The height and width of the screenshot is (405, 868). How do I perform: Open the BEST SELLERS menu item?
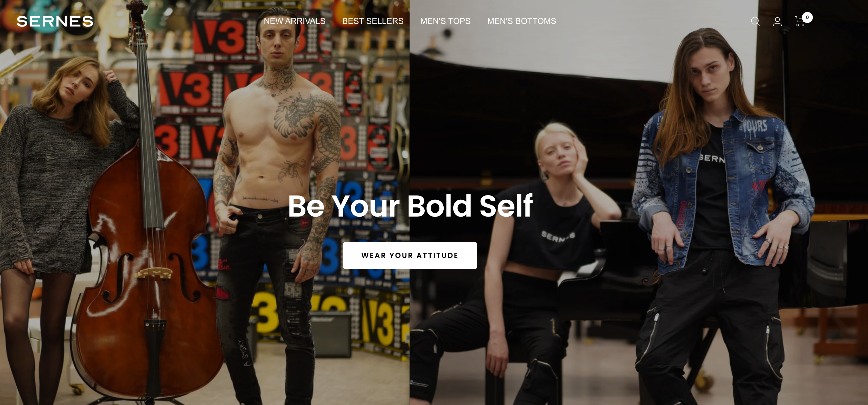373,21
